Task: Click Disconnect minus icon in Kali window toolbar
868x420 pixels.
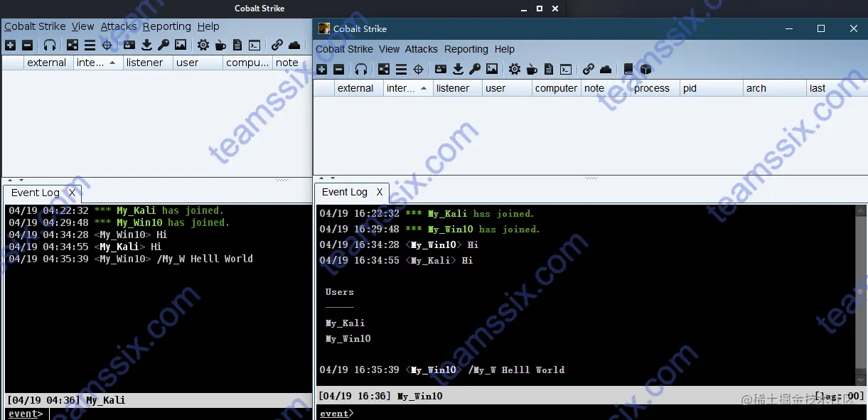Action: coord(28,45)
